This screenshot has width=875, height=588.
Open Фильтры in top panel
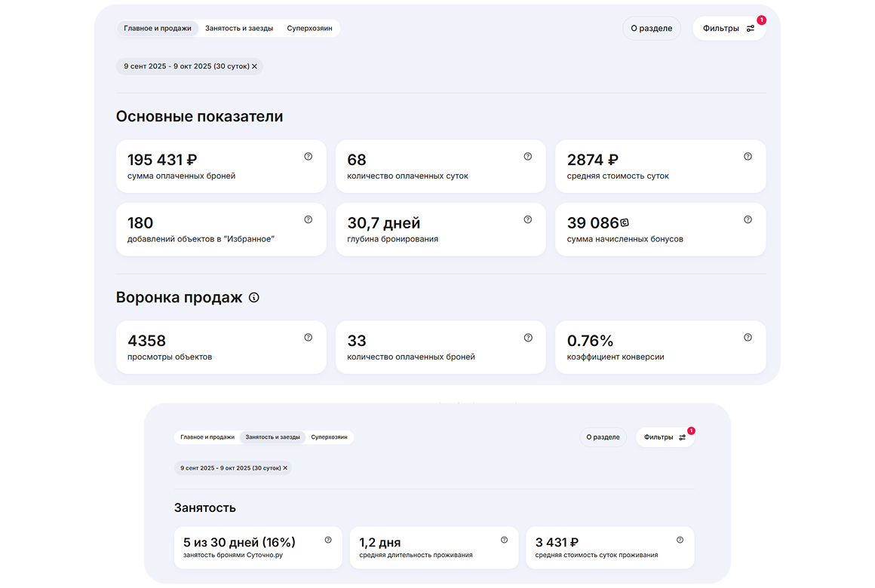click(728, 29)
